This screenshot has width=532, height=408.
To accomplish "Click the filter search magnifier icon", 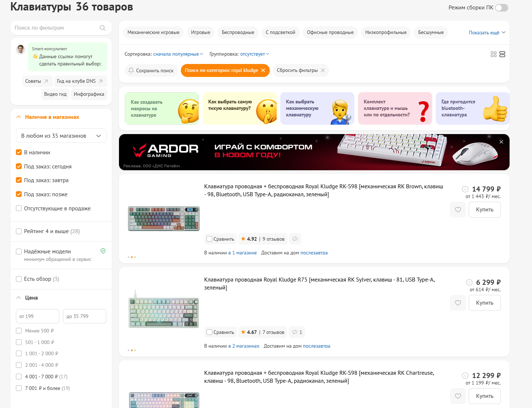I will [x=103, y=28].
